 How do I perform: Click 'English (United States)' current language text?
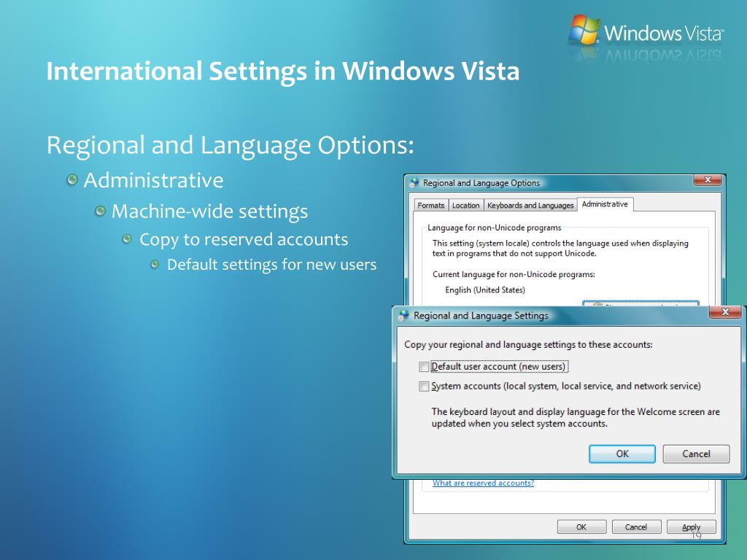pyautogui.click(x=485, y=290)
